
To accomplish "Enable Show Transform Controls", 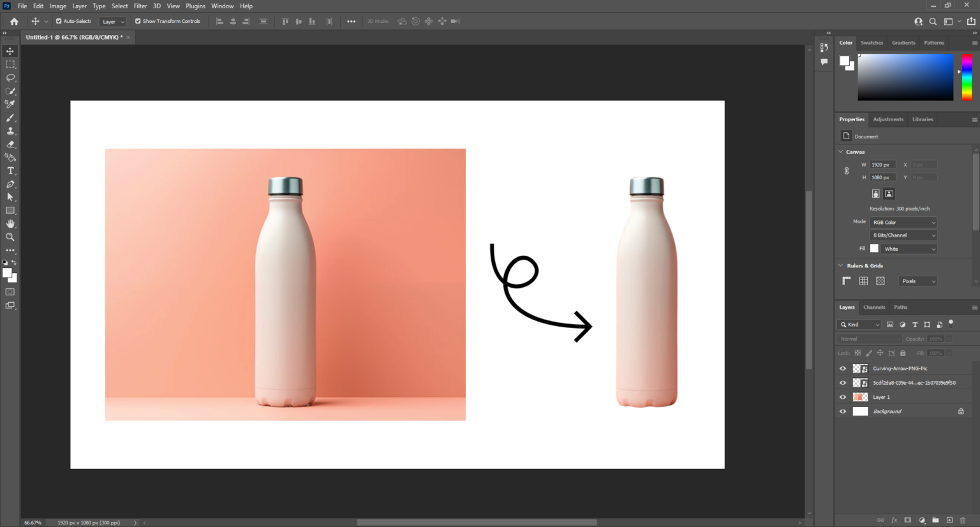I will pyautogui.click(x=137, y=21).
